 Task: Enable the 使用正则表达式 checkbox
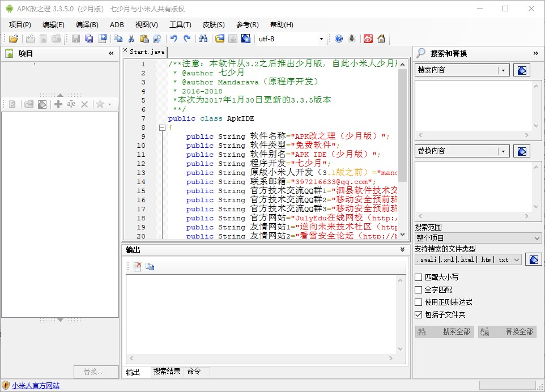(x=419, y=302)
